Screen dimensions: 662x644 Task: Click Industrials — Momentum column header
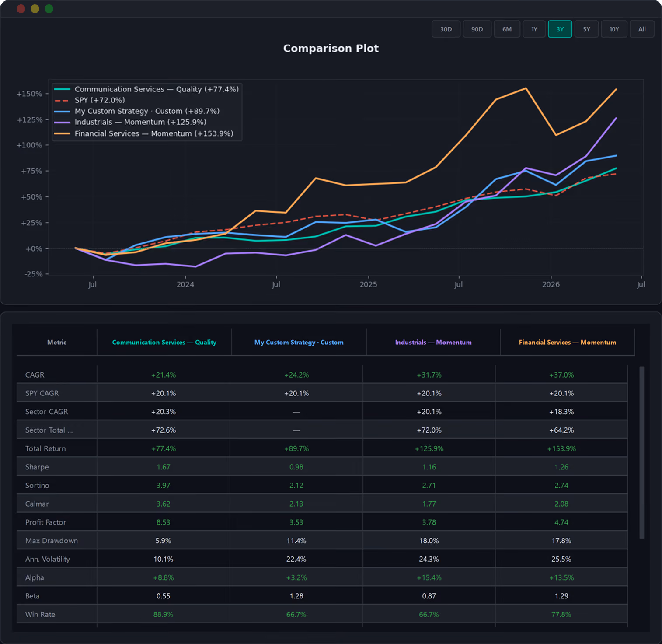(433, 343)
